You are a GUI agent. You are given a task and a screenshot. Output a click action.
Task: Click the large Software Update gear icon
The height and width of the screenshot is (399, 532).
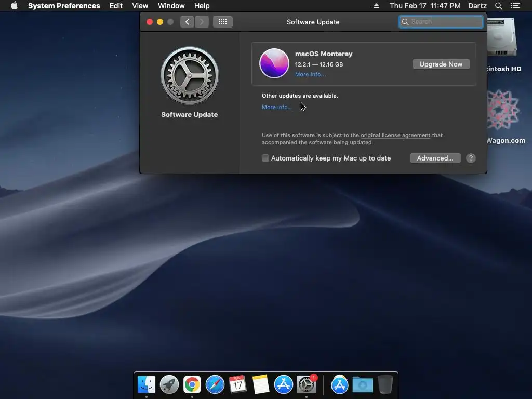pyautogui.click(x=189, y=75)
